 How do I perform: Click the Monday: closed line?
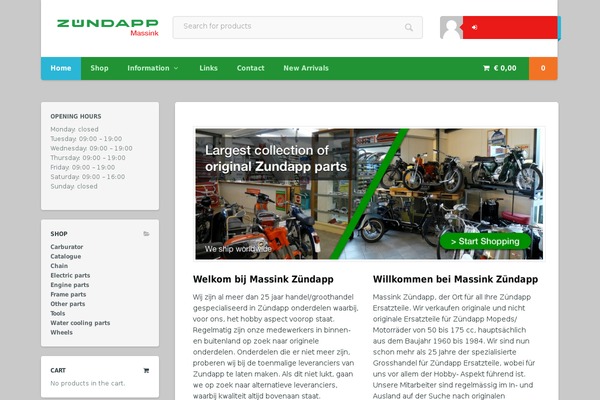point(74,129)
